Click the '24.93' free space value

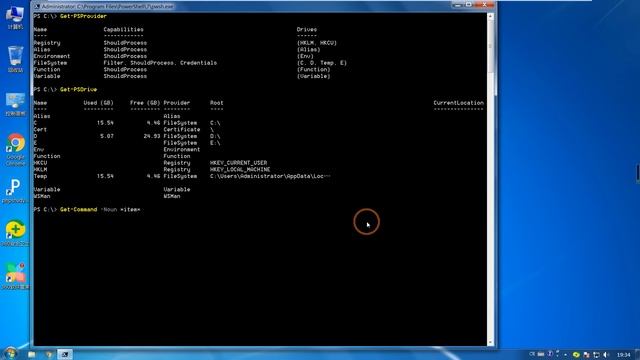(152, 136)
